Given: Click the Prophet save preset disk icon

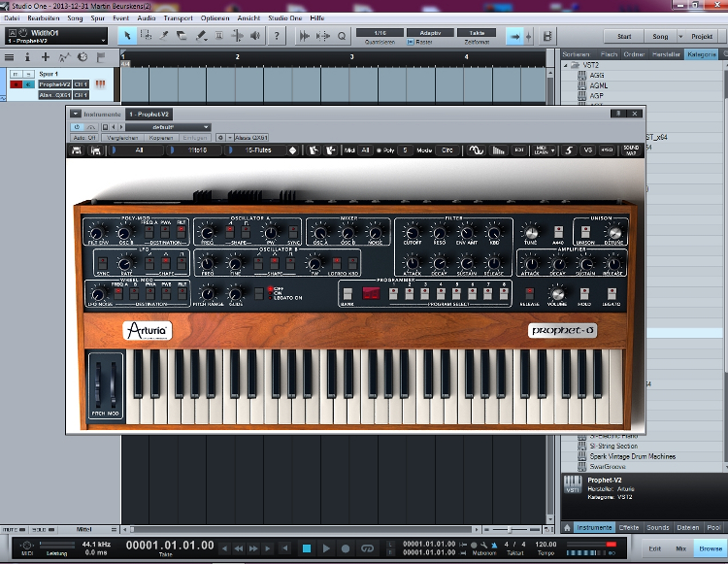Looking at the screenshot, I should pos(77,150).
